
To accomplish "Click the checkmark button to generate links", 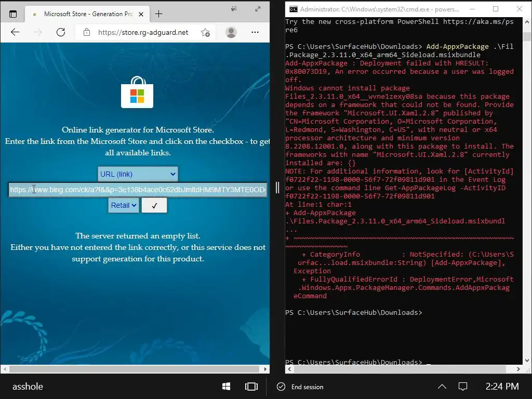I will pos(154,205).
